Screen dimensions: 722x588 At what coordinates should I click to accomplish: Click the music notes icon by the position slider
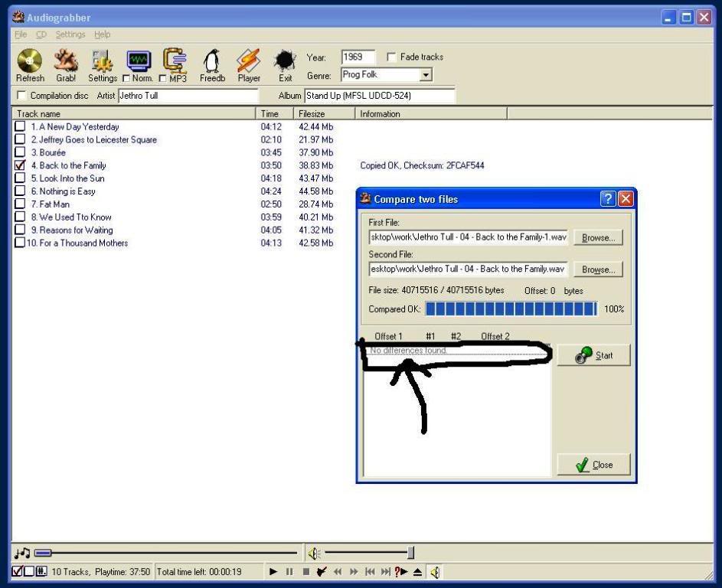click(22, 553)
